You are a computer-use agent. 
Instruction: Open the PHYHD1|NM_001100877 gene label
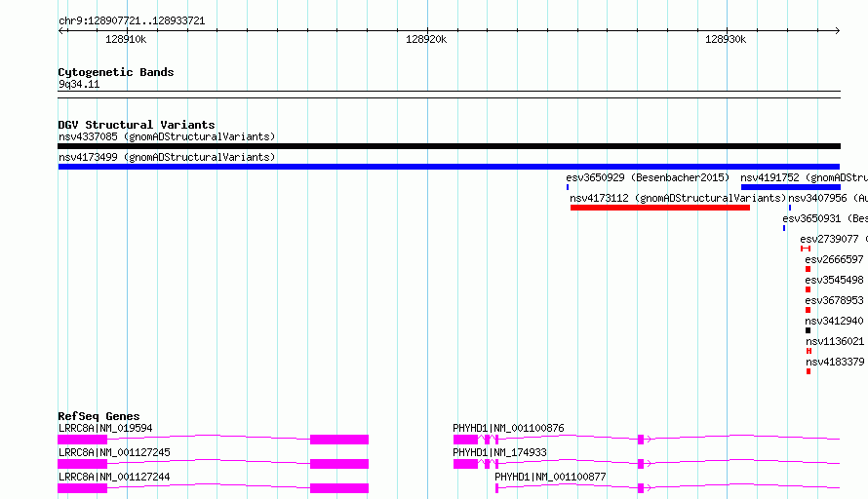[550, 477]
